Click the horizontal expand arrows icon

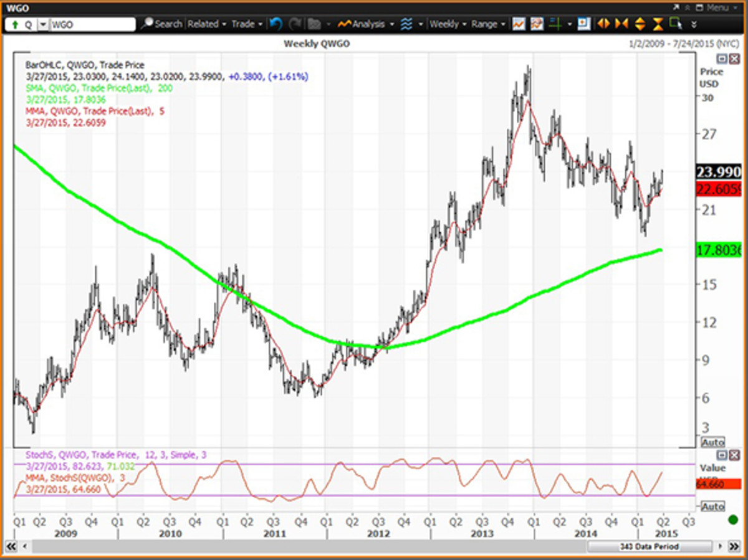point(603,24)
